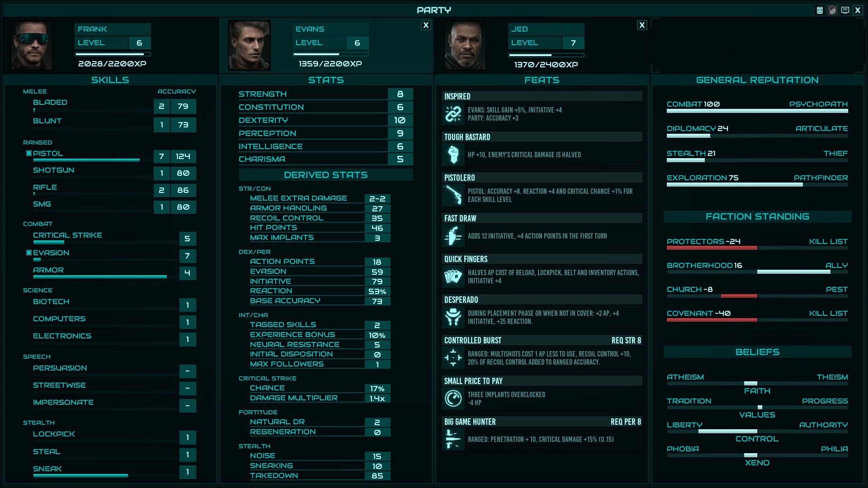Select Frank's character tab
Image resolution: width=868 pixels, height=488 pixels.
point(110,45)
